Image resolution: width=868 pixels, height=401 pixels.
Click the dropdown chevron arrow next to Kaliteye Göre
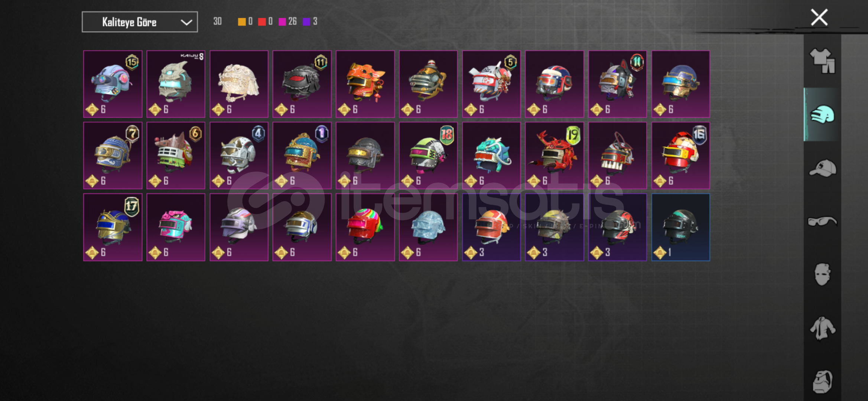coord(186,22)
